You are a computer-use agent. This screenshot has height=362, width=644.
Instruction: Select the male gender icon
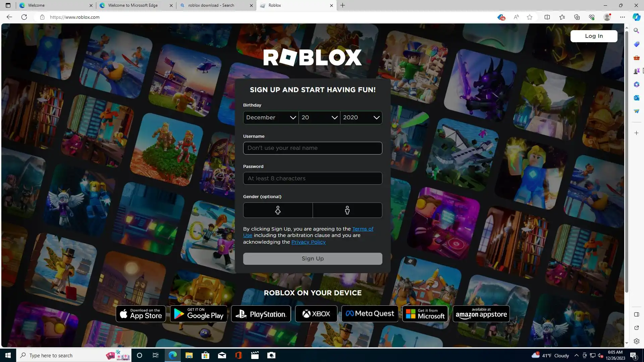point(347,210)
